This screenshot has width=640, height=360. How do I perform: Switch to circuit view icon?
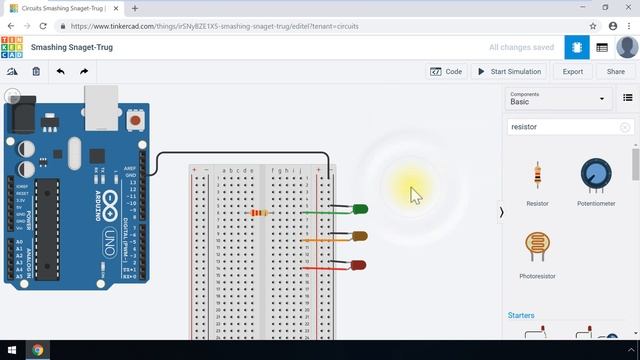pos(577,47)
